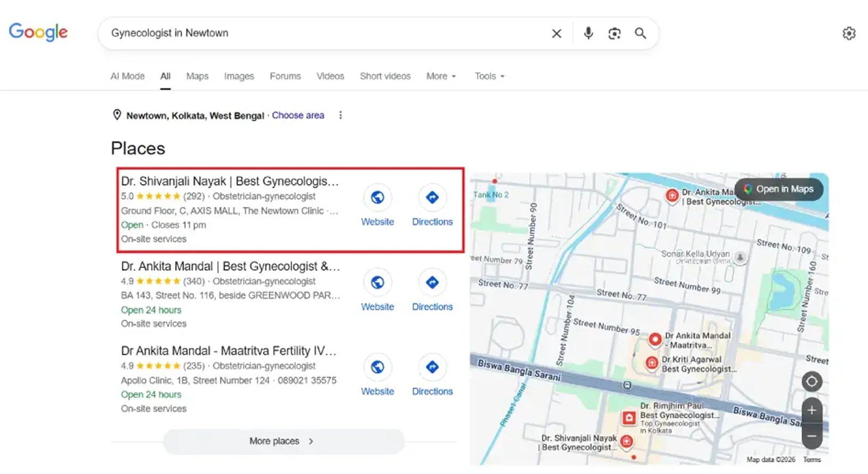Image resolution: width=868 pixels, height=474 pixels.
Task: Click the Terms link on the map
Action: [x=812, y=460]
